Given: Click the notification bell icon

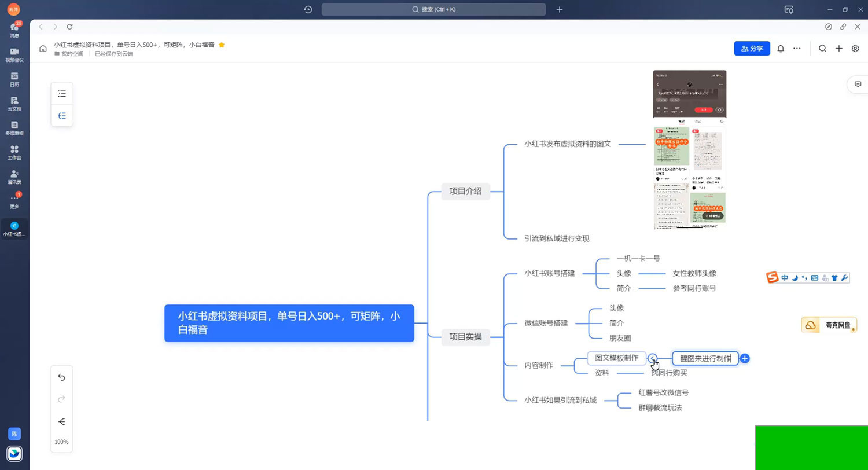Looking at the screenshot, I should (780, 49).
